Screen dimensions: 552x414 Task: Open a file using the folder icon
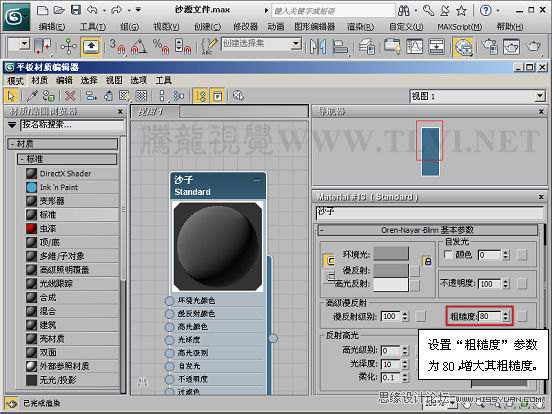pos(59,10)
